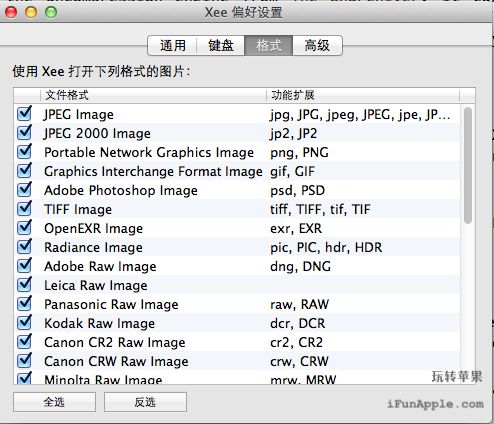The width and height of the screenshot is (494, 424).
Task: Uncheck Adobe Photoshop Image checkbox
Action: point(25,190)
